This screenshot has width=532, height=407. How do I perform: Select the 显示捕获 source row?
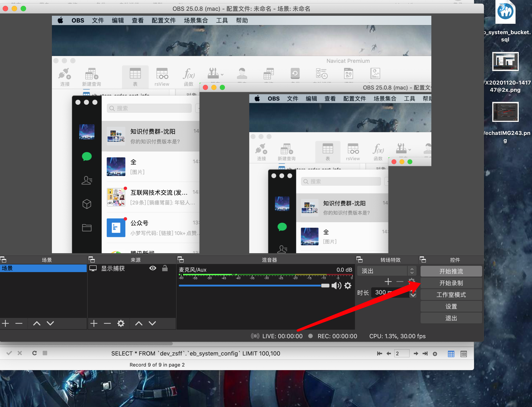click(131, 268)
